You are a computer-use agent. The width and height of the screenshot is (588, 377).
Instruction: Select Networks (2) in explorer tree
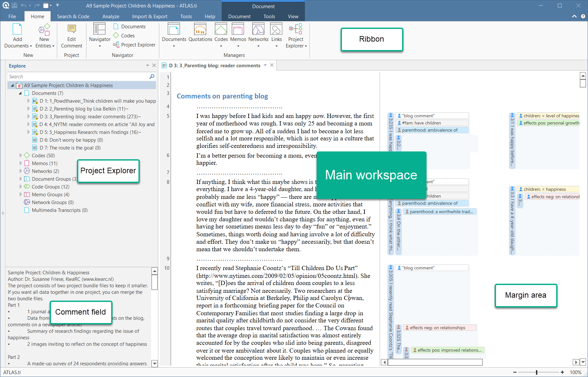tap(45, 171)
